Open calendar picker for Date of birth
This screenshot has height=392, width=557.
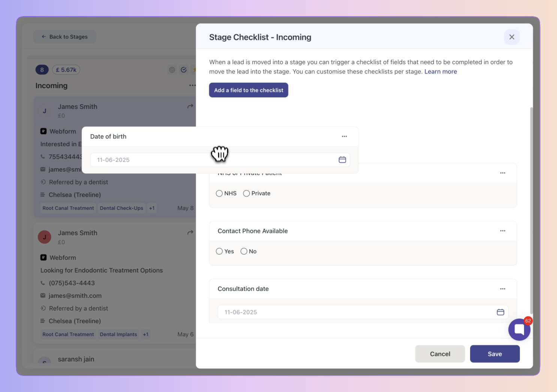tap(342, 160)
